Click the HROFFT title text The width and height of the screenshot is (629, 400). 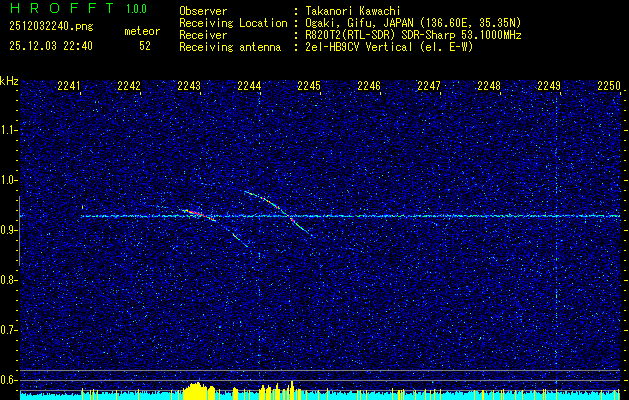(62, 8)
